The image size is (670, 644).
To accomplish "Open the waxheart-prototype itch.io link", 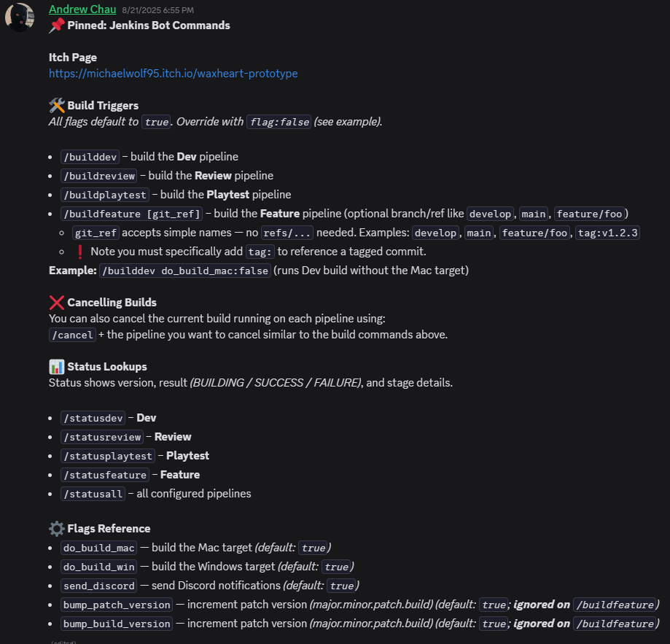I will pos(173,73).
